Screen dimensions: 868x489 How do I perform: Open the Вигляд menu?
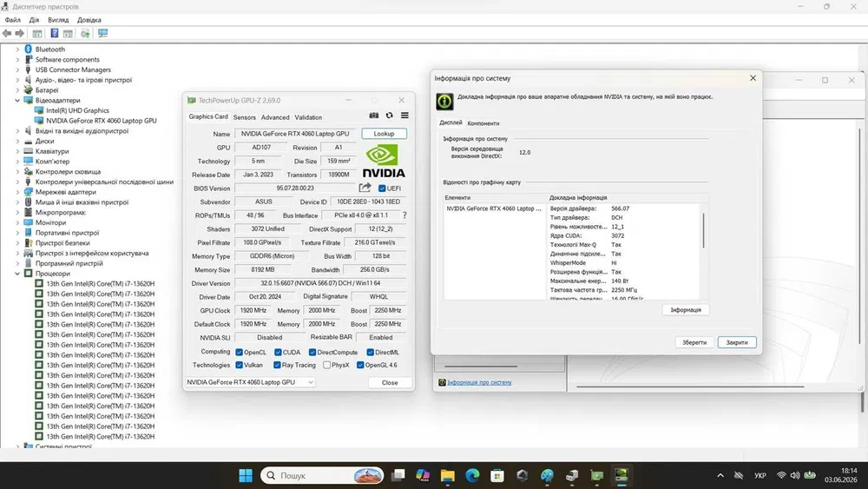point(58,20)
